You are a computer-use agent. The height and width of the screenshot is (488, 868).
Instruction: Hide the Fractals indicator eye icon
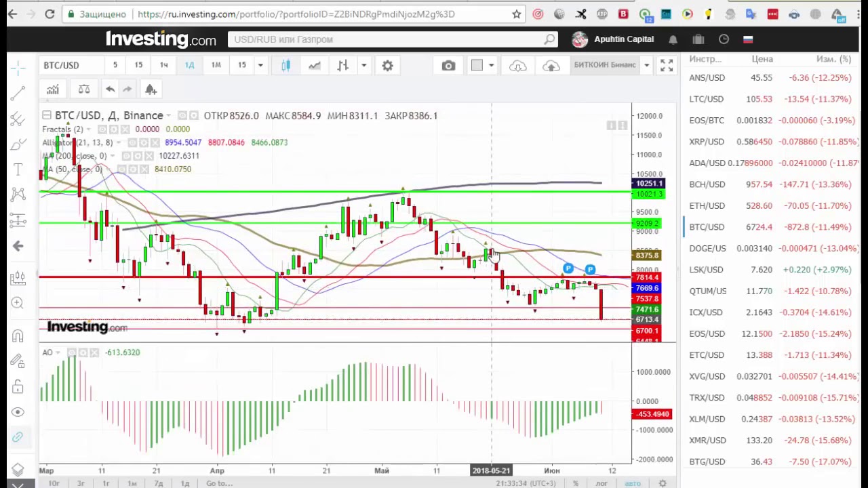click(x=102, y=129)
